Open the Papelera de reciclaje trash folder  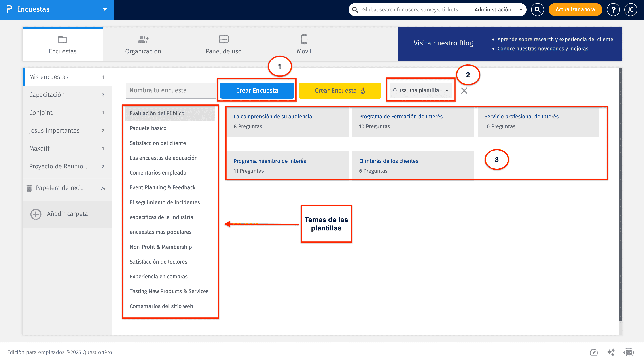pyautogui.click(x=60, y=188)
